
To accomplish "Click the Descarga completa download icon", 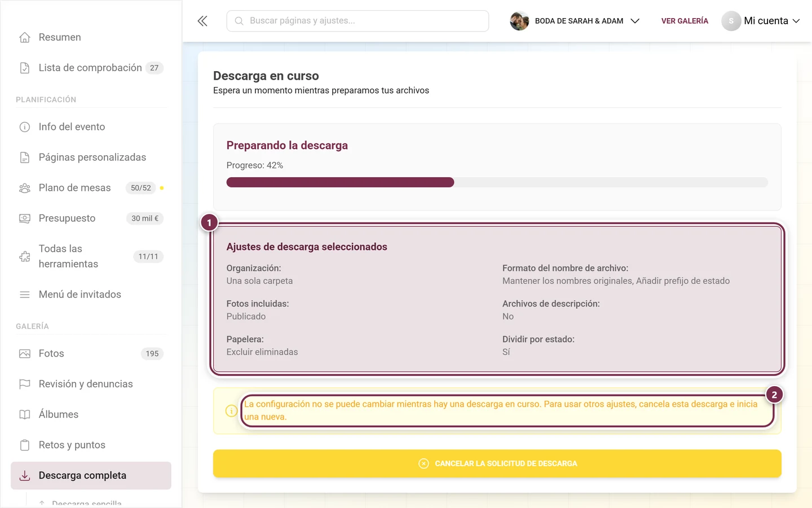I will (x=25, y=476).
